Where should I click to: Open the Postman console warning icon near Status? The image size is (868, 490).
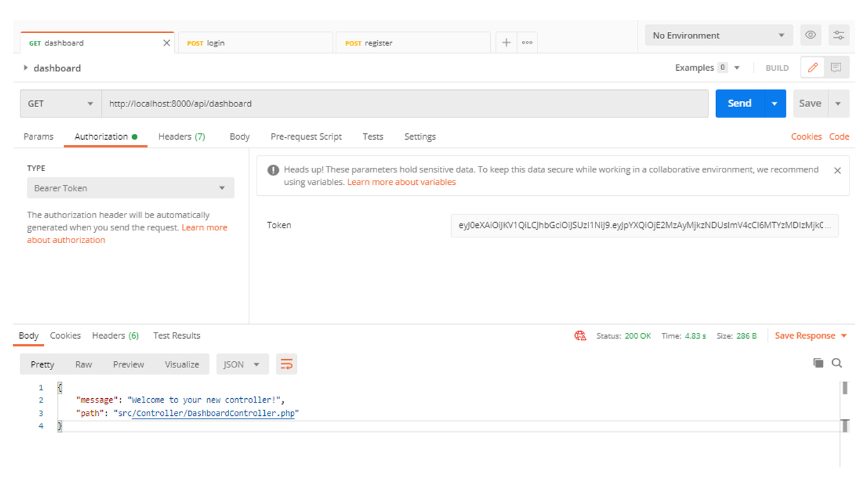(580, 335)
